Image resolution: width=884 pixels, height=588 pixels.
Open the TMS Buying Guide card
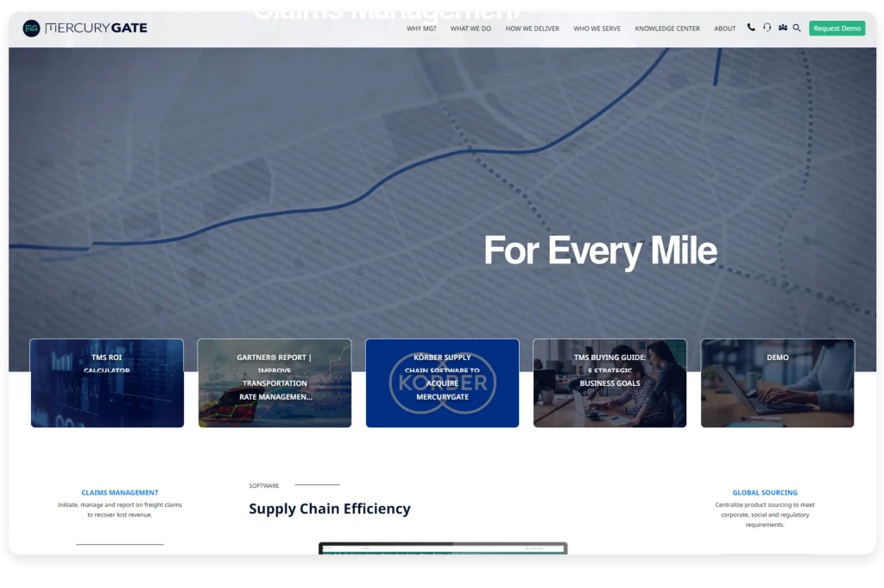609,383
